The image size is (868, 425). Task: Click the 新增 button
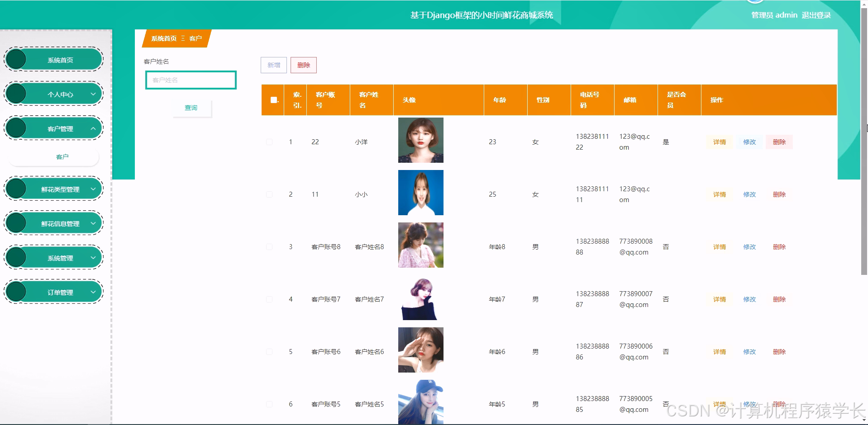coord(274,65)
